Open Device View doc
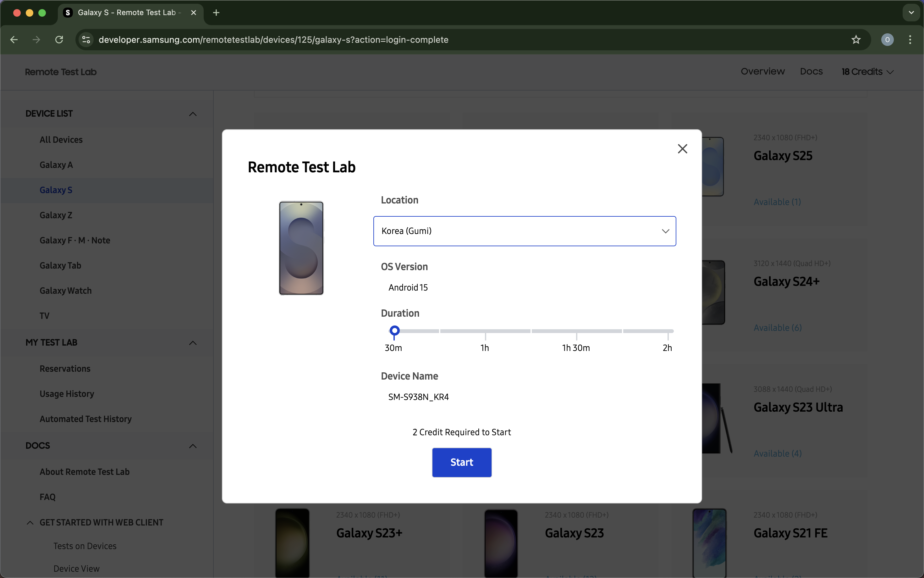 pos(76,569)
